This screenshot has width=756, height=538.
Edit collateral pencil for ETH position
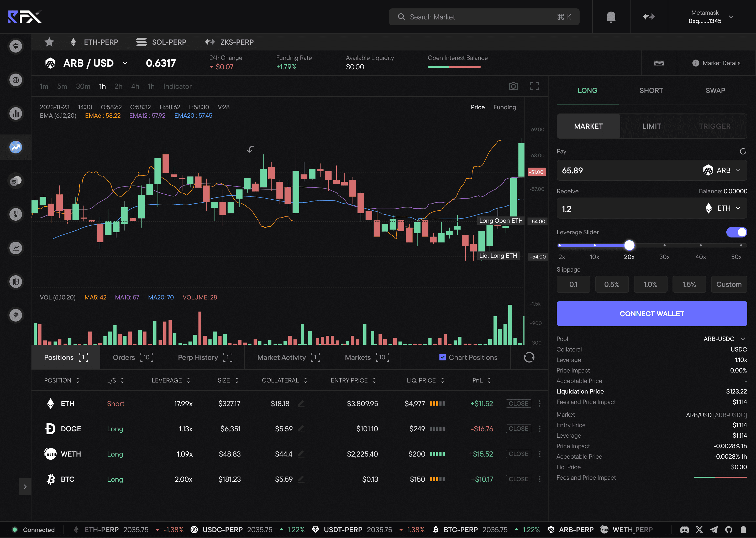point(301,403)
